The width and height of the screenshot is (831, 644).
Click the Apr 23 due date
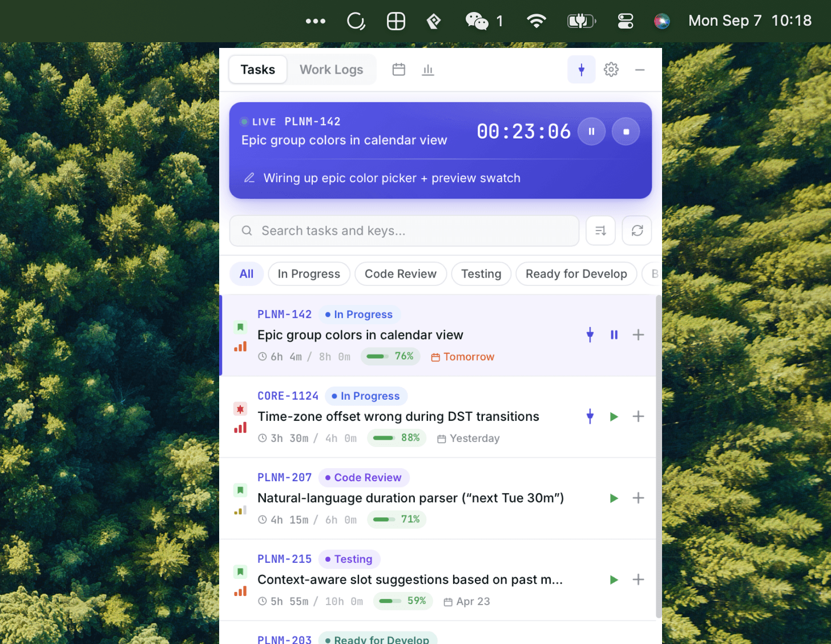click(x=467, y=602)
